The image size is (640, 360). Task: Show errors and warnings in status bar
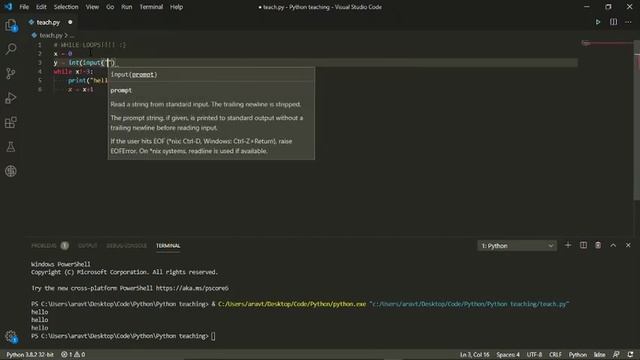click(x=73, y=354)
